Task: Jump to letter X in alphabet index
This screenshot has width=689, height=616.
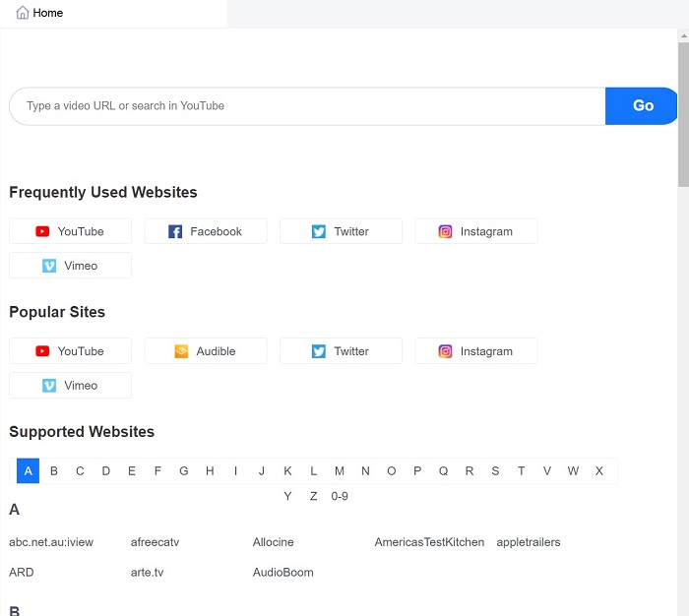Action: [598, 471]
